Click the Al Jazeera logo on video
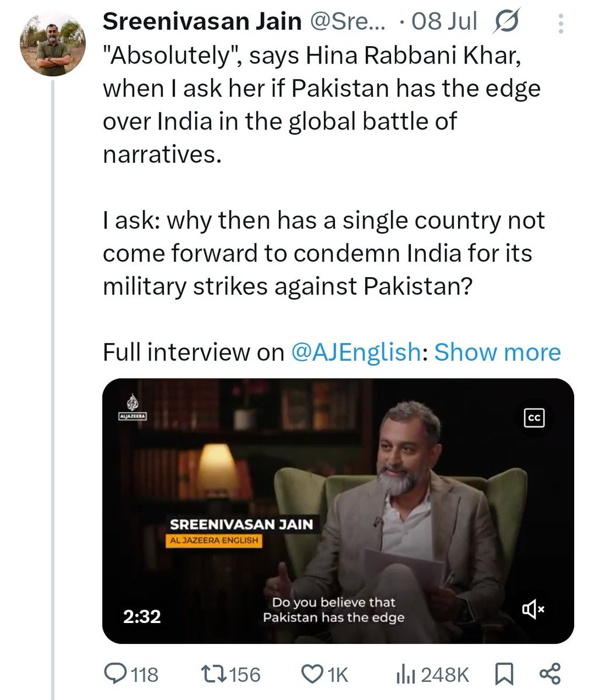 [x=133, y=408]
